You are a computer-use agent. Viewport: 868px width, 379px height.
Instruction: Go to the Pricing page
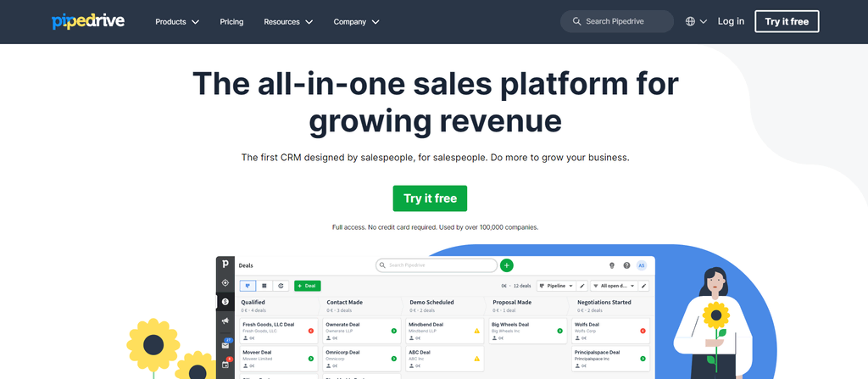(231, 21)
